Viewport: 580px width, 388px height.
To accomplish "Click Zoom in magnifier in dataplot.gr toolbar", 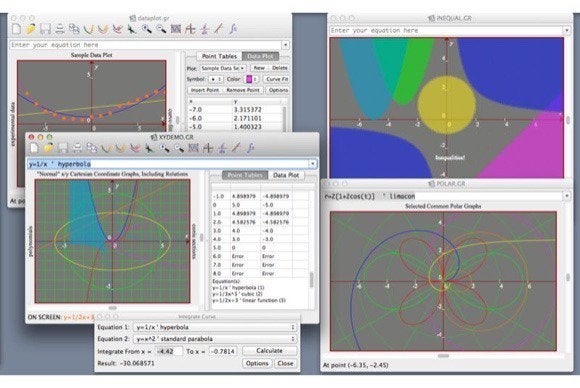I will coord(146,29).
